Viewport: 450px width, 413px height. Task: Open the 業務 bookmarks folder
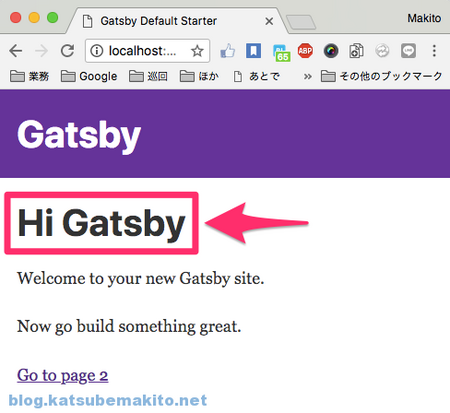(x=29, y=76)
